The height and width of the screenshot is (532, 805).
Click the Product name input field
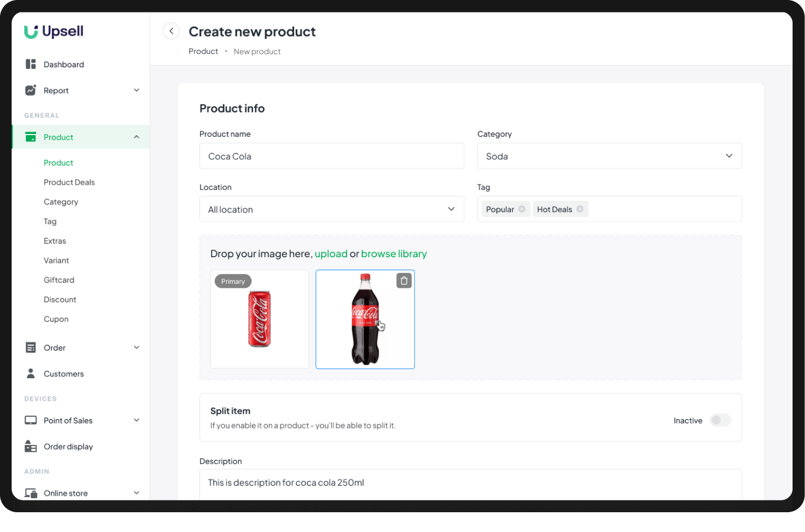pos(332,156)
